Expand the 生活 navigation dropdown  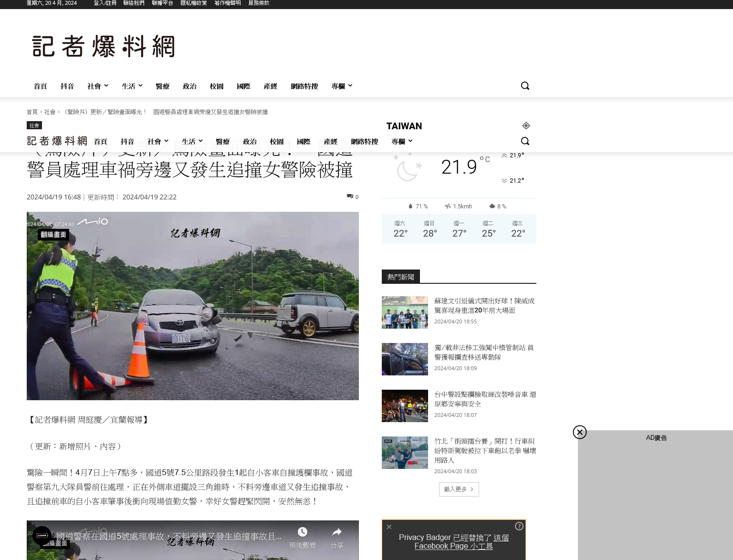[x=132, y=86]
